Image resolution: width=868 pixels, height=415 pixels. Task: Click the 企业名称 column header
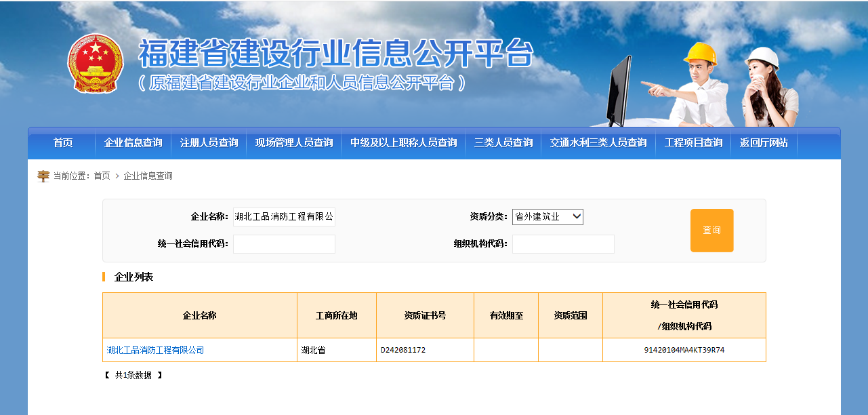(200, 316)
